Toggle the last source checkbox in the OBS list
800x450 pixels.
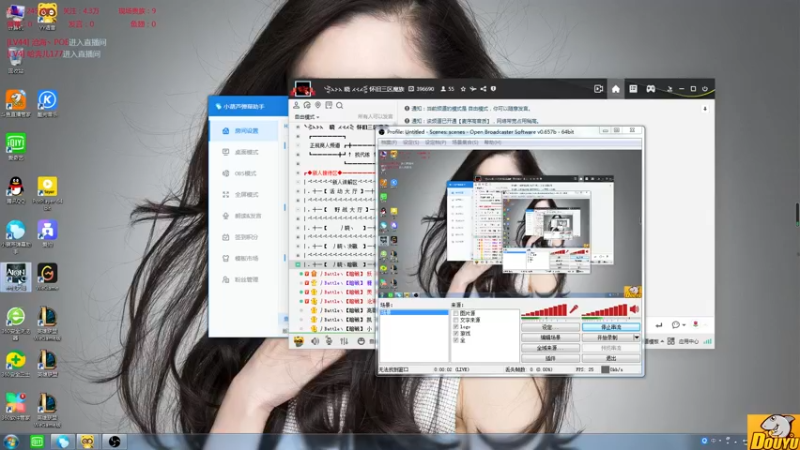456,340
